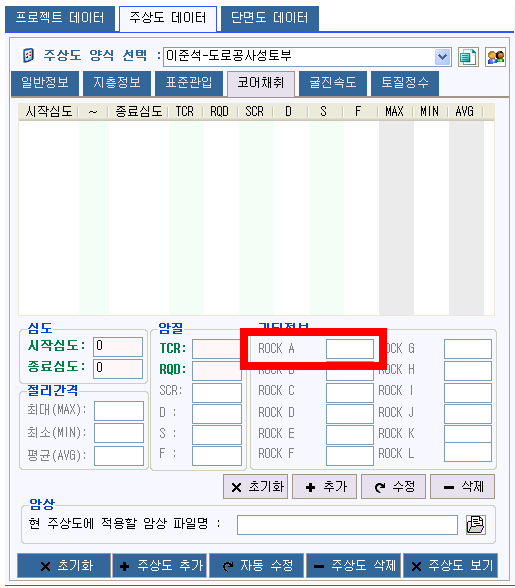Click the 주상도 추가 button

pos(160,566)
